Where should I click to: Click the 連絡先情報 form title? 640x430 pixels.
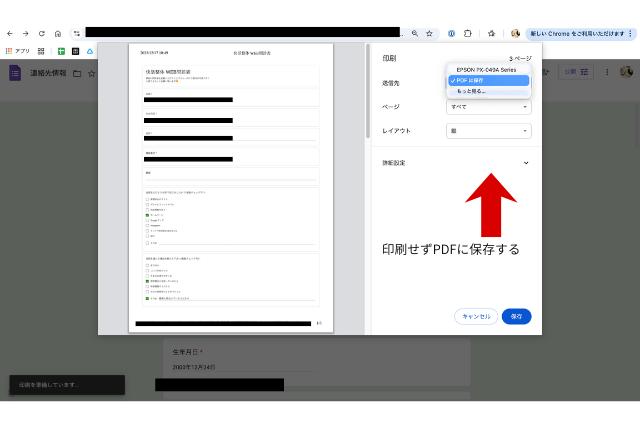(48, 73)
